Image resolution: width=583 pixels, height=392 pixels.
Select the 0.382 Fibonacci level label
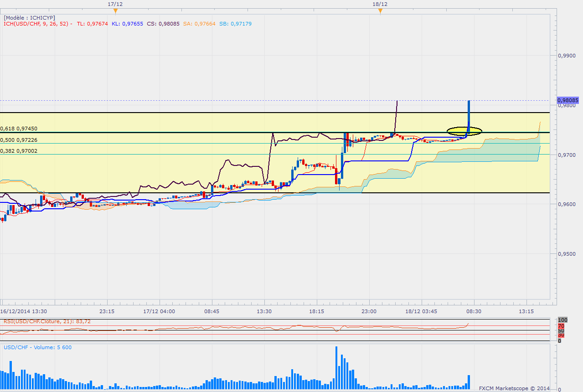pyautogui.click(x=19, y=151)
